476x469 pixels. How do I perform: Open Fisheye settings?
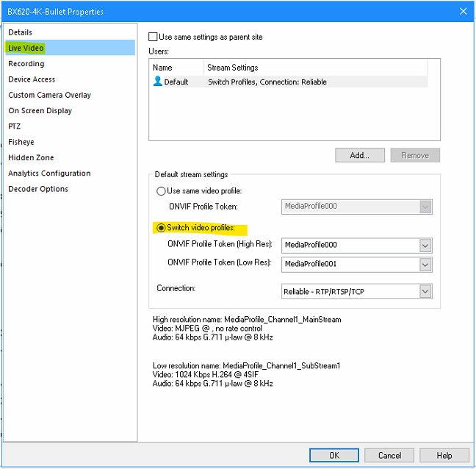[x=21, y=142]
